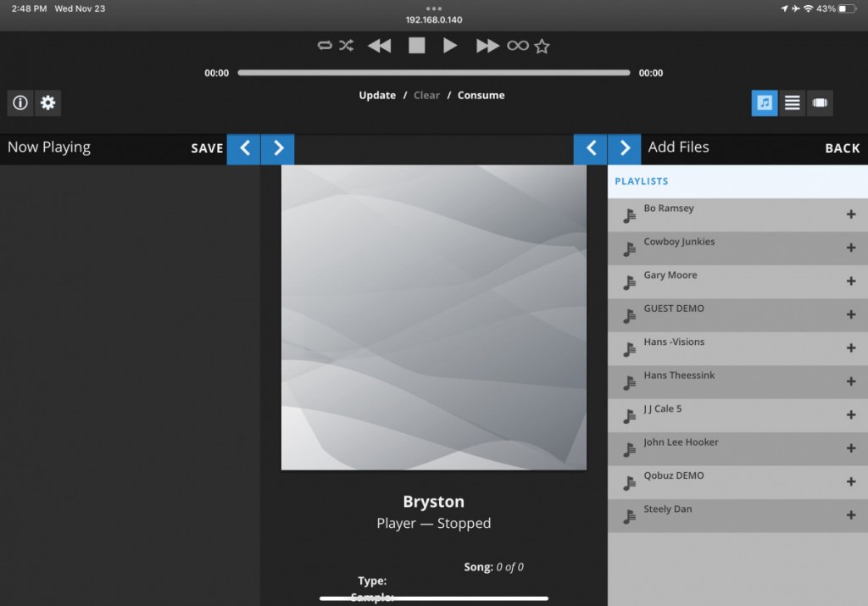
Task: Toggle Consume mode
Action: [481, 95]
